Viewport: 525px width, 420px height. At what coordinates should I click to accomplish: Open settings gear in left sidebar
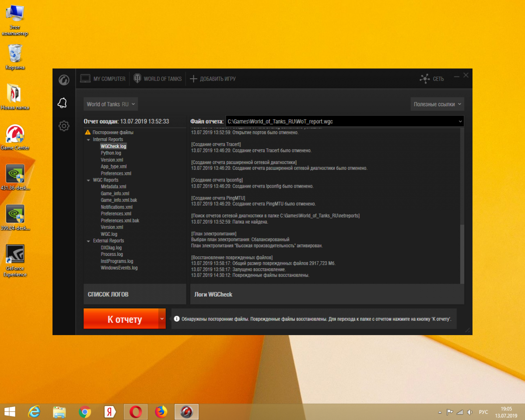pyautogui.click(x=64, y=126)
